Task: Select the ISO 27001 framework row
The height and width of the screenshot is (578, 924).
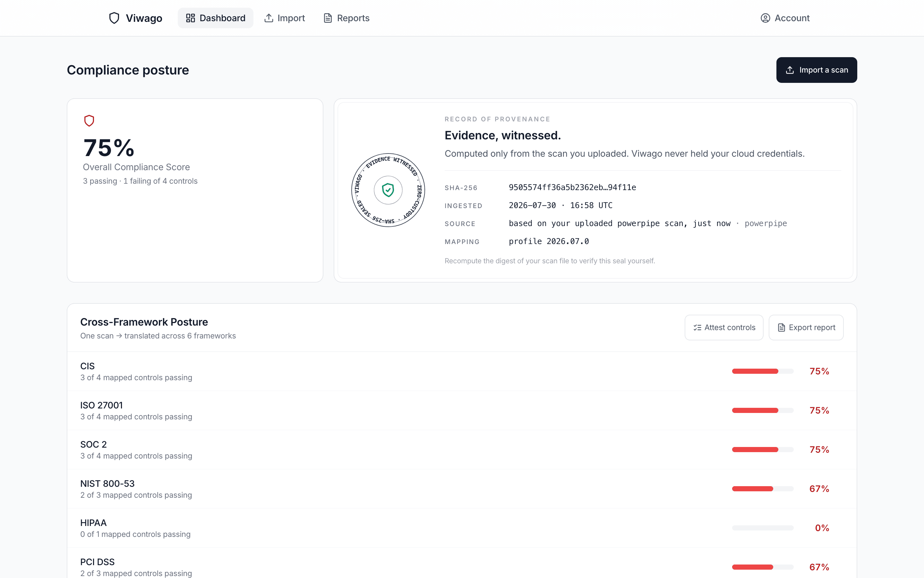Action: [x=462, y=411]
